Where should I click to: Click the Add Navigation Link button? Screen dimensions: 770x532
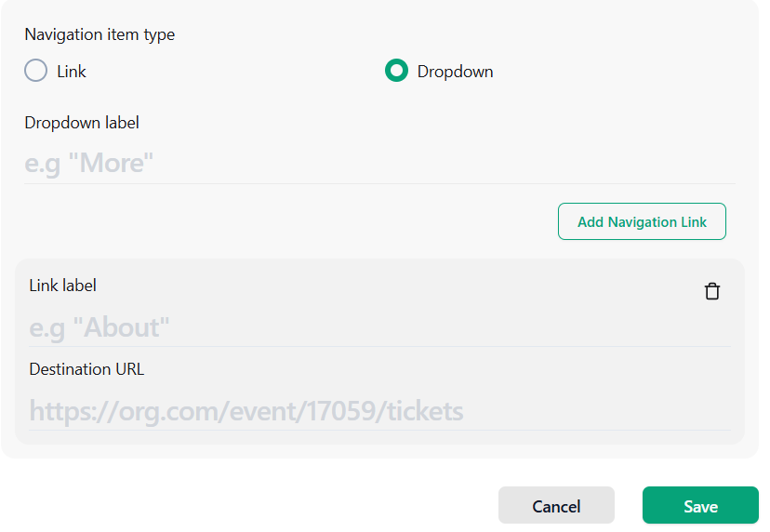(642, 221)
